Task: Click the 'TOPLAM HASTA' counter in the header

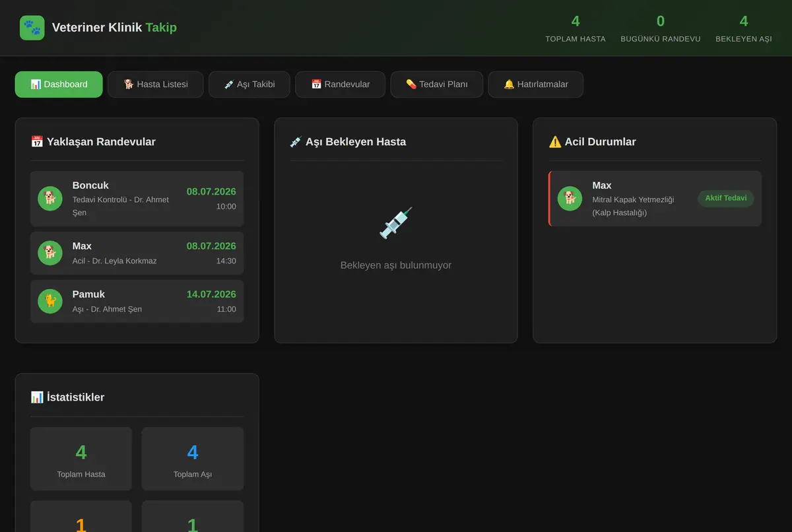Action: pyautogui.click(x=576, y=28)
